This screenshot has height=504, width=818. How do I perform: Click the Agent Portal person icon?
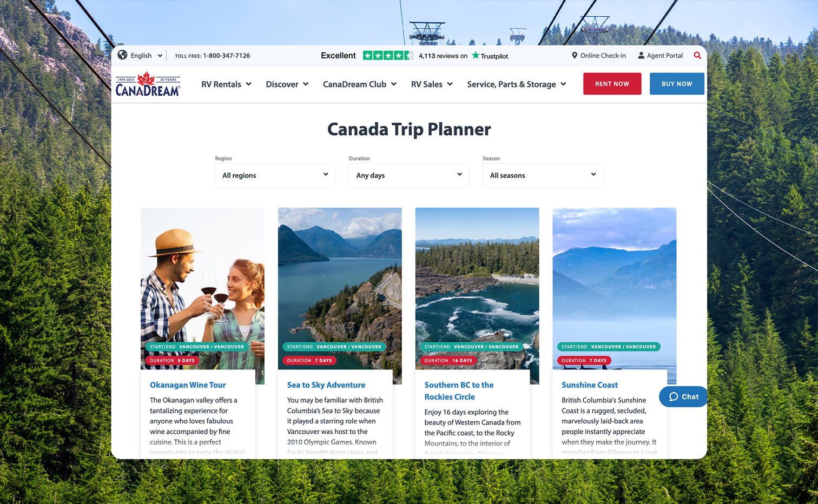641,55
